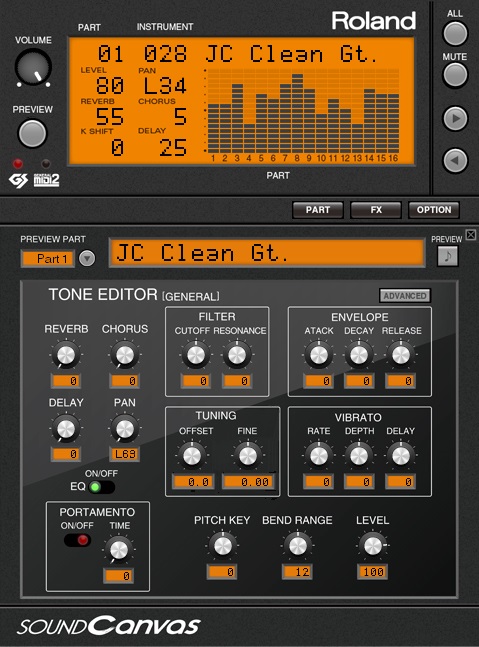
Task: Click the LCD DELAY value 25
Action: [x=173, y=147]
